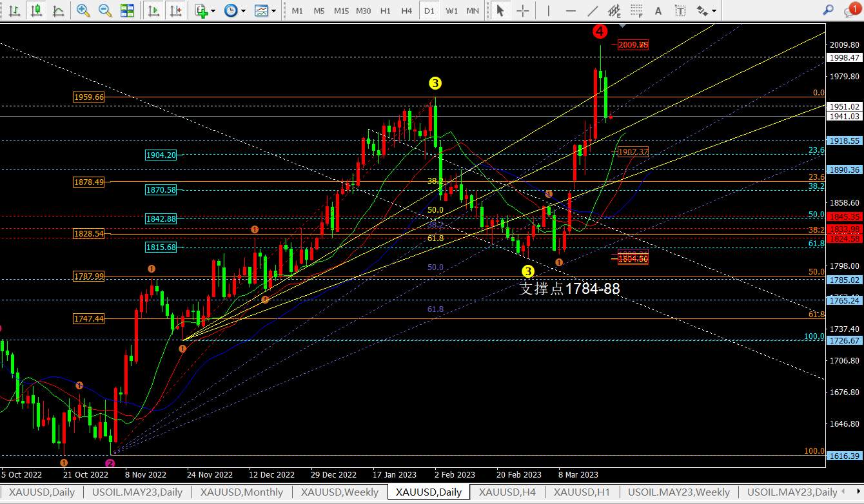Open the XAUUSD,Weekly chart tab
This screenshot has width=864, height=504.
(339, 492)
